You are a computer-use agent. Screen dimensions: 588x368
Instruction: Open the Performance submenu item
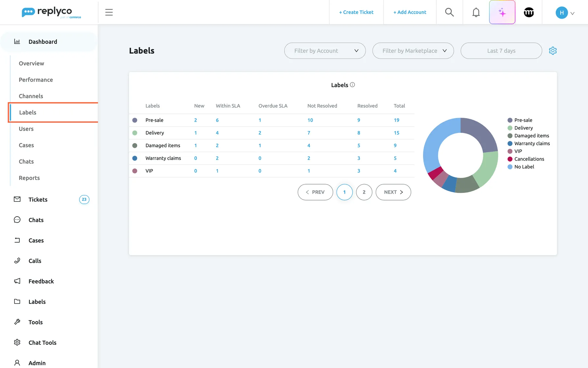[x=36, y=80]
